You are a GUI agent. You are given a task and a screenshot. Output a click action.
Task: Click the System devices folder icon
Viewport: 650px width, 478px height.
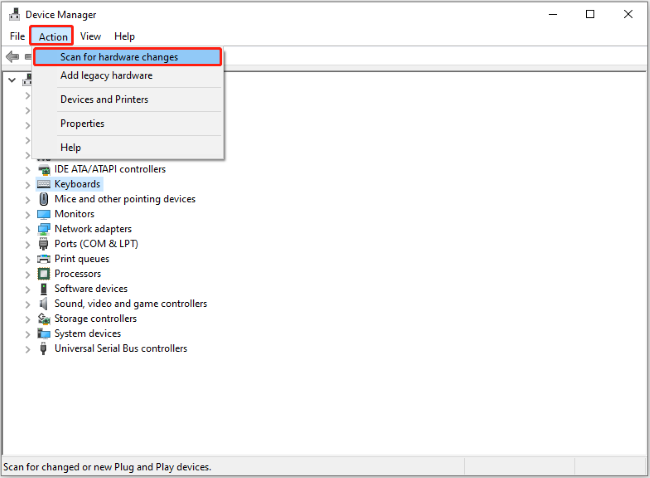[x=44, y=334]
